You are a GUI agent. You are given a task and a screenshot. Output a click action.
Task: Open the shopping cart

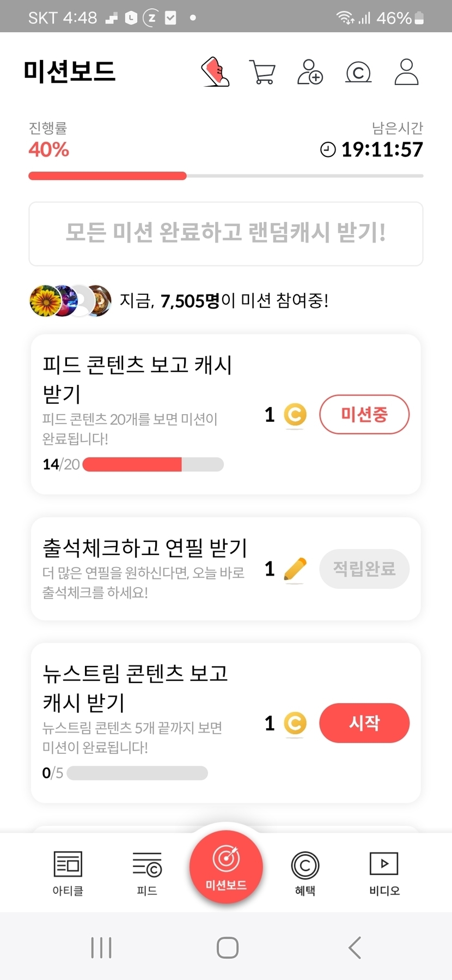pos(262,72)
